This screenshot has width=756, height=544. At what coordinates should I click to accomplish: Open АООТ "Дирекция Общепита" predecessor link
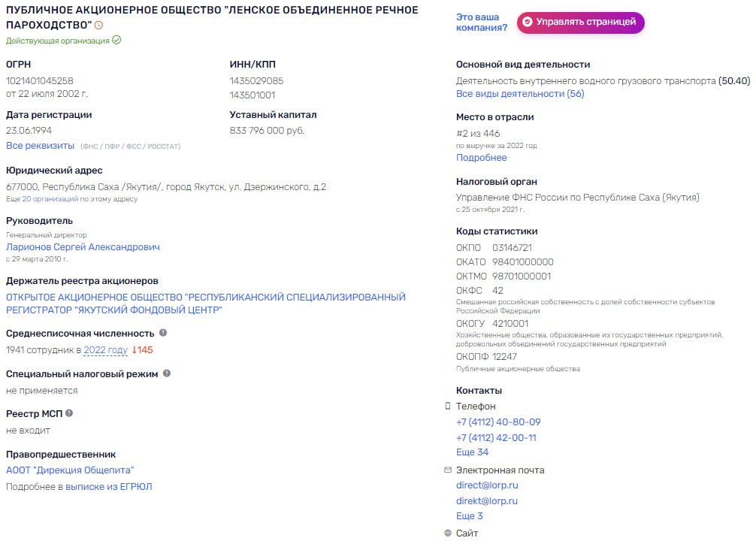[x=70, y=470]
